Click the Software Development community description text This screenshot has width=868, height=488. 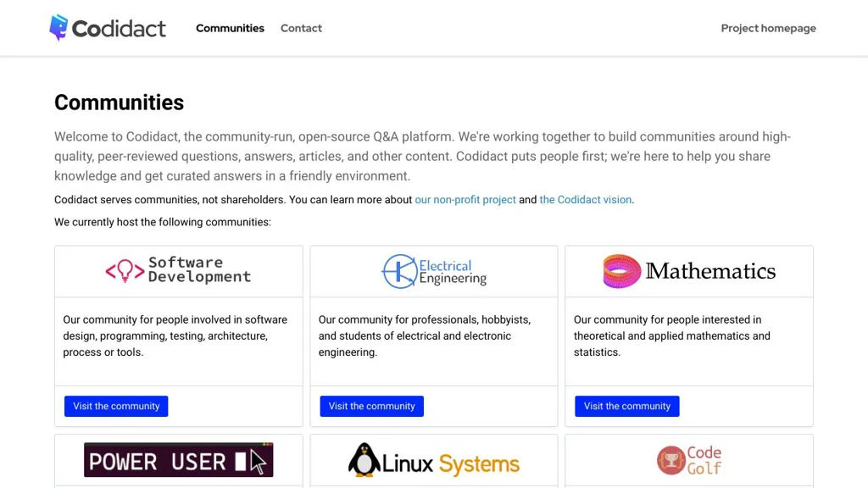[175, 335]
